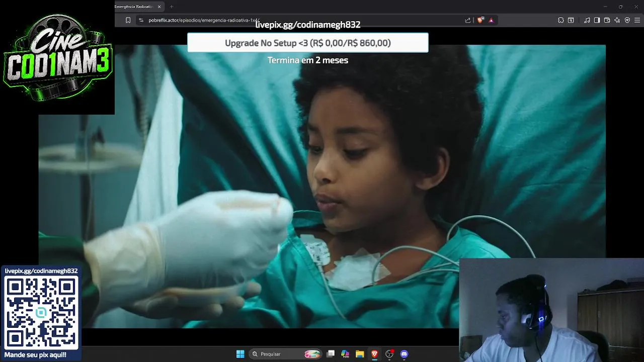Open OBS Studio from the taskbar
This screenshot has height=362, width=644.
(389, 354)
